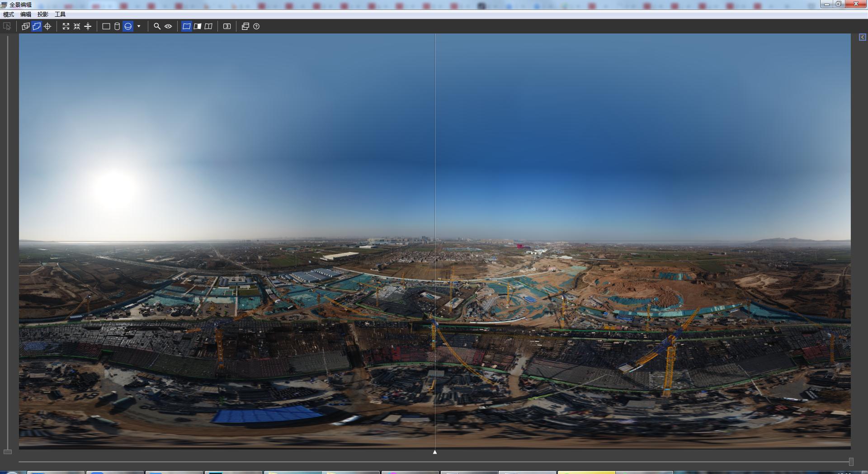Open the magnifier zoom tool
This screenshot has height=474, width=868.
[x=157, y=26]
